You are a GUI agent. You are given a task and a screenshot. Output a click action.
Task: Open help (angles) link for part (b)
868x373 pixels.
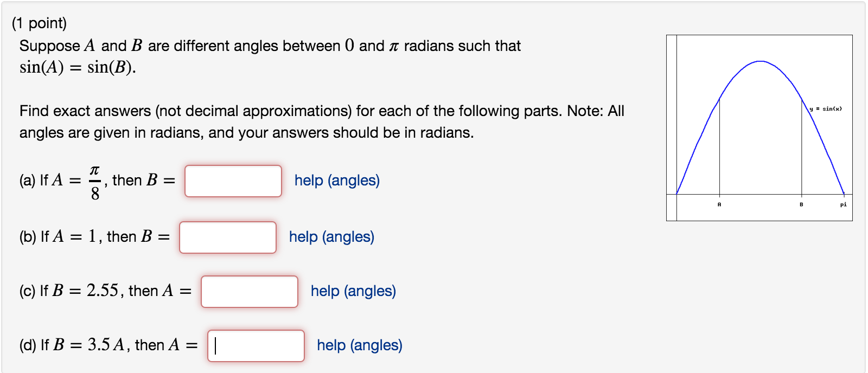click(x=331, y=237)
